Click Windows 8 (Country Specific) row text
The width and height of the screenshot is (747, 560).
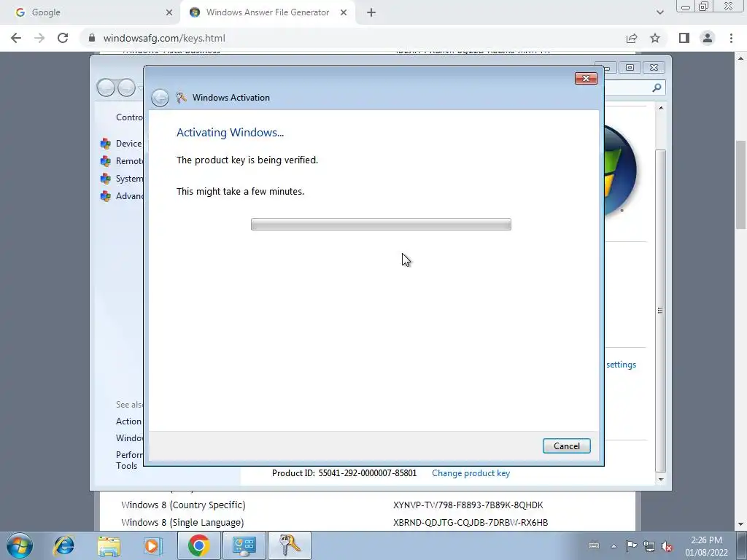coord(183,505)
